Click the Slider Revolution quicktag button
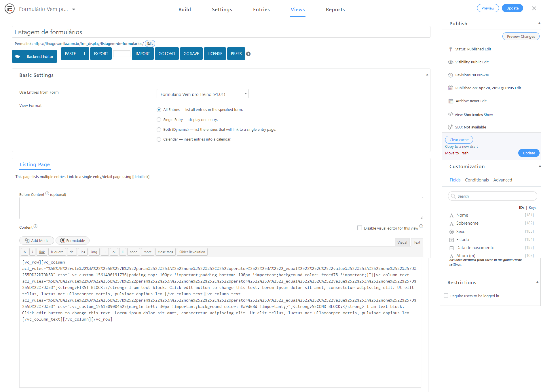The image size is (541, 392). 192,252
